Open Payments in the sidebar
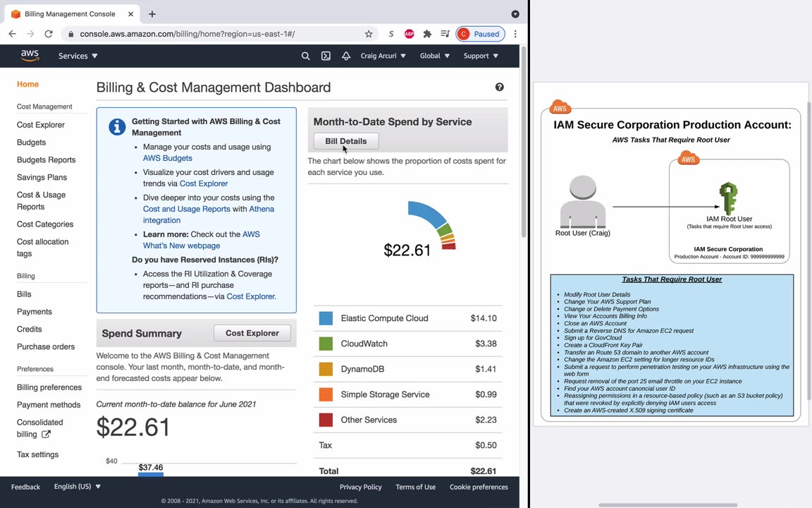812x508 pixels. pos(34,312)
